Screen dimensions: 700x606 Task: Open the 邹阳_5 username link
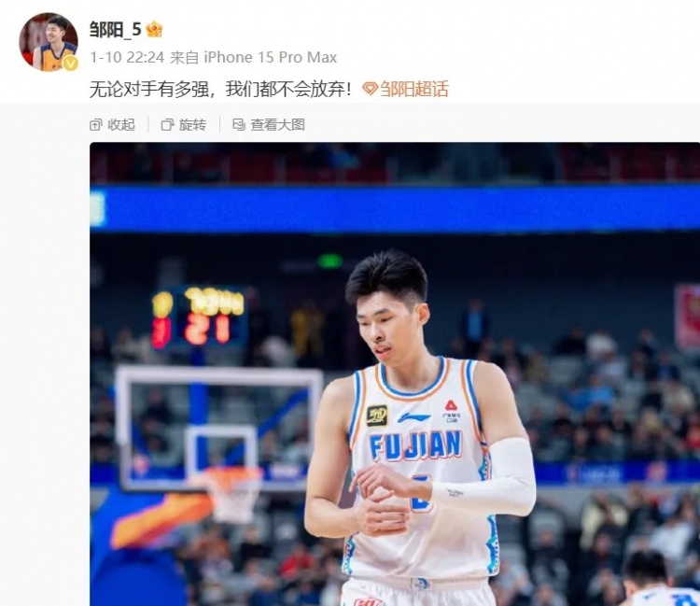click(x=115, y=30)
